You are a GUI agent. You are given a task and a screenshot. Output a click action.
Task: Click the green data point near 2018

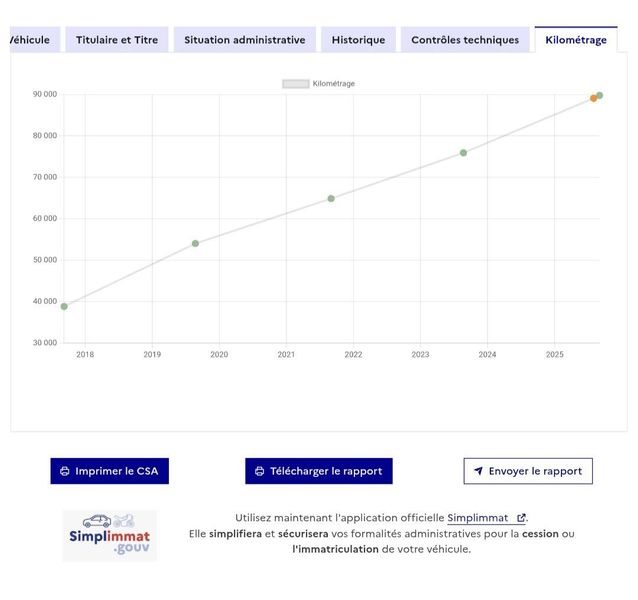pos(64,306)
